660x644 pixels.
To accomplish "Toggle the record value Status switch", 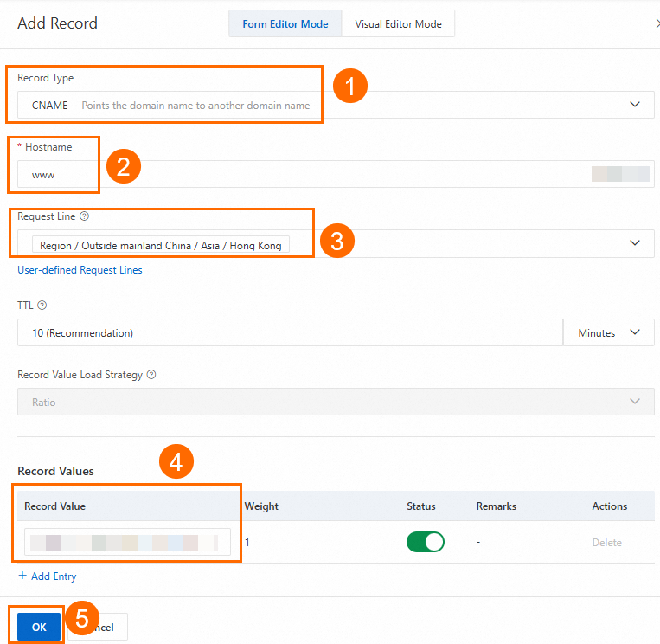I will [425, 542].
